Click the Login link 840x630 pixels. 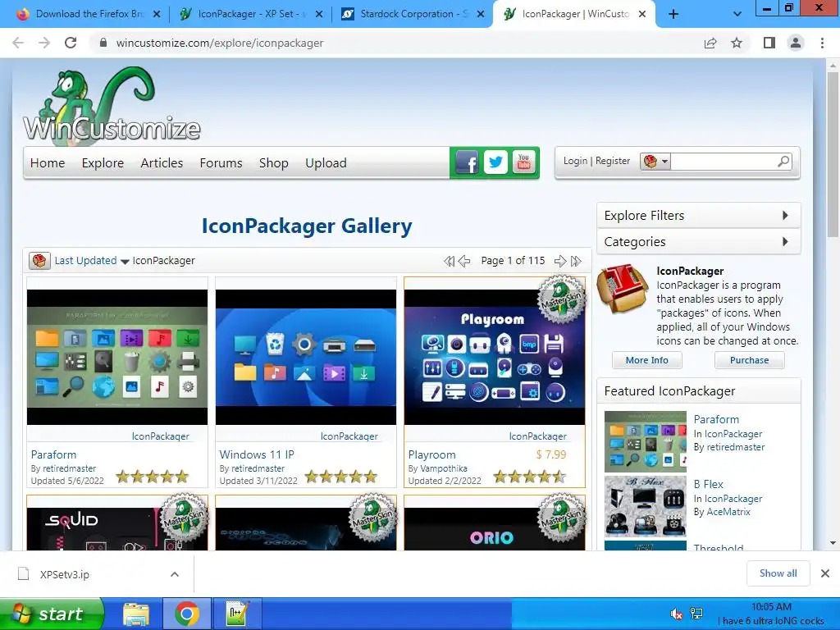(x=575, y=161)
